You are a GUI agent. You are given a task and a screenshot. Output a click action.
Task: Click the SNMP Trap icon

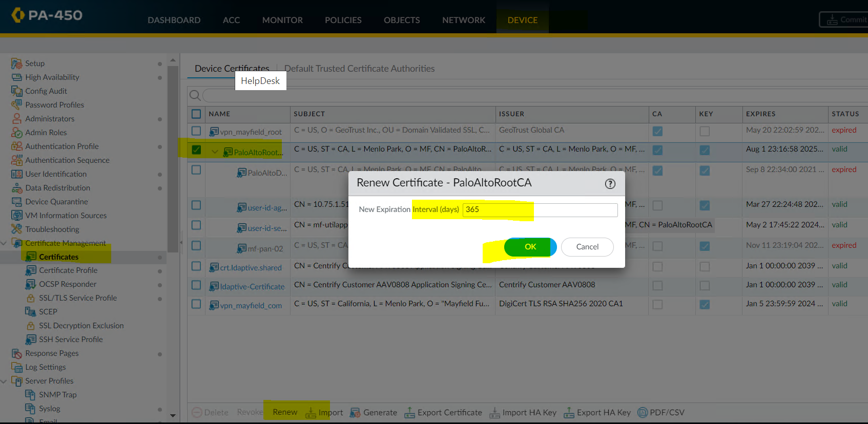tap(30, 395)
